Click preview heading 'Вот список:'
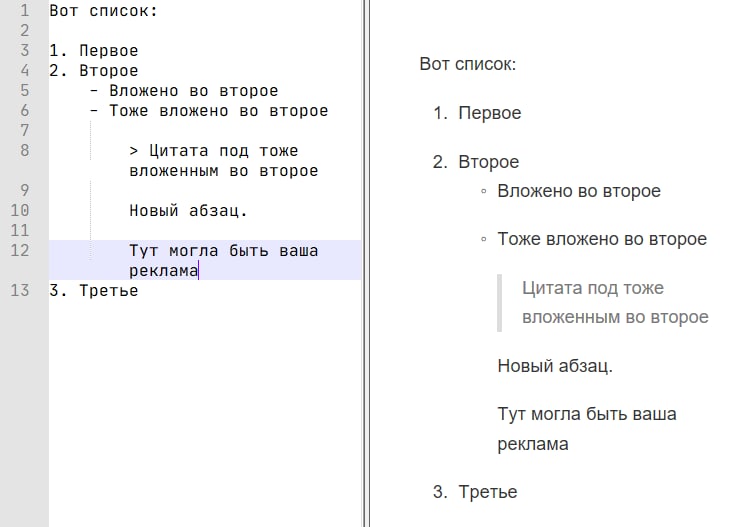The width and height of the screenshot is (754, 527). coord(467,64)
